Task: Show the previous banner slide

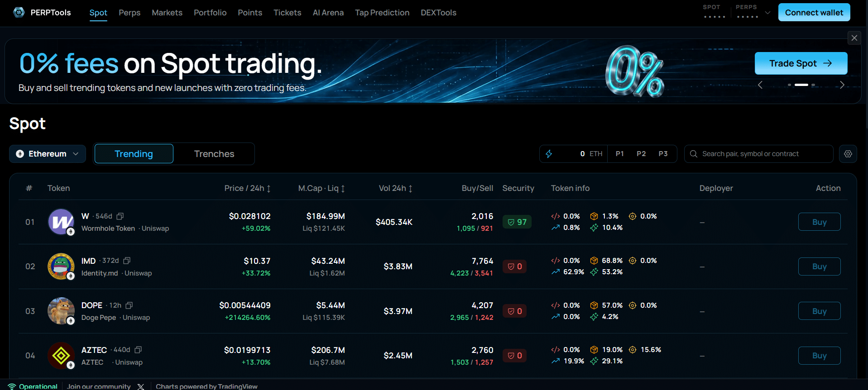Action: click(760, 85)
